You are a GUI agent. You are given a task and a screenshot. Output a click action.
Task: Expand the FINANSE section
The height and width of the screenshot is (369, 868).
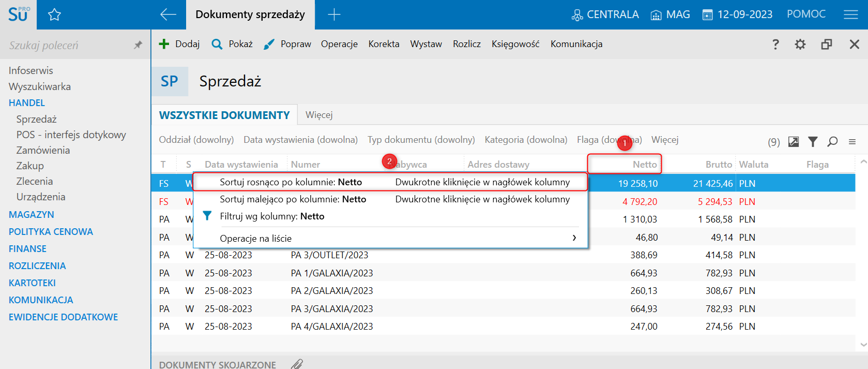27,248
